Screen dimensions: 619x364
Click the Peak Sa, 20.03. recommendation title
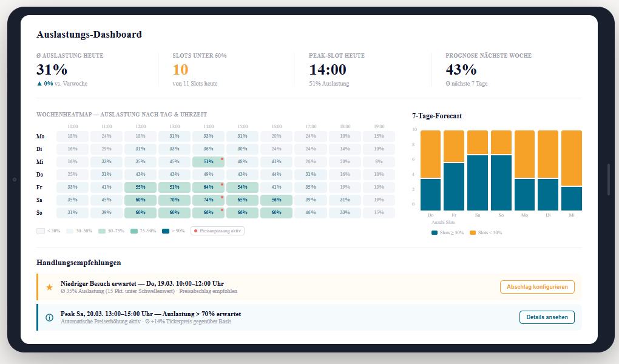coord(151,314)
